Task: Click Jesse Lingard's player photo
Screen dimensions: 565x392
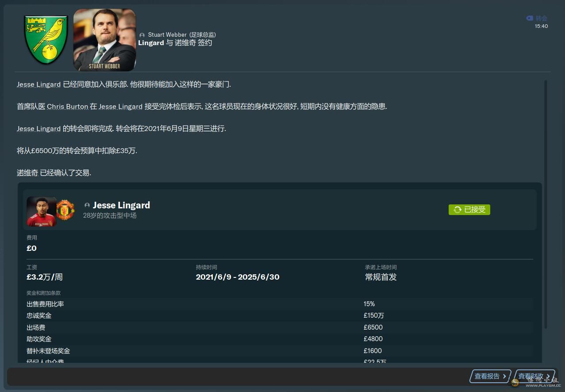Action: 42,211
